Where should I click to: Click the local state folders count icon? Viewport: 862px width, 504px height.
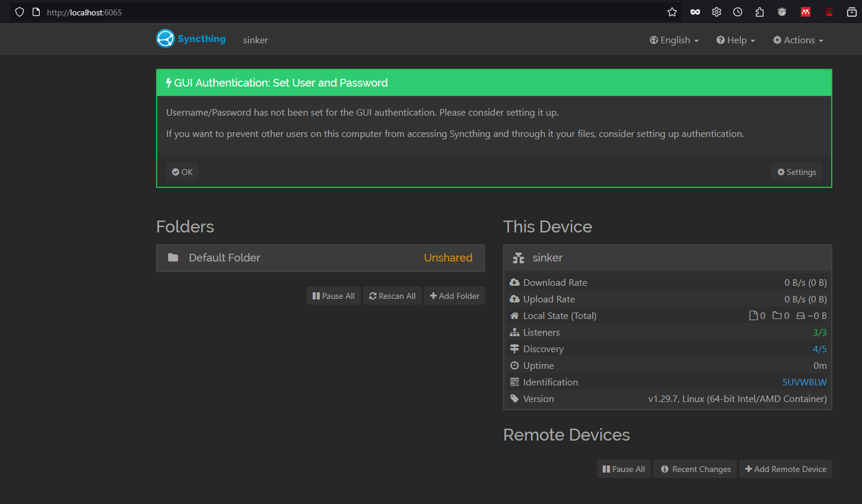click(x=777, y=315)
